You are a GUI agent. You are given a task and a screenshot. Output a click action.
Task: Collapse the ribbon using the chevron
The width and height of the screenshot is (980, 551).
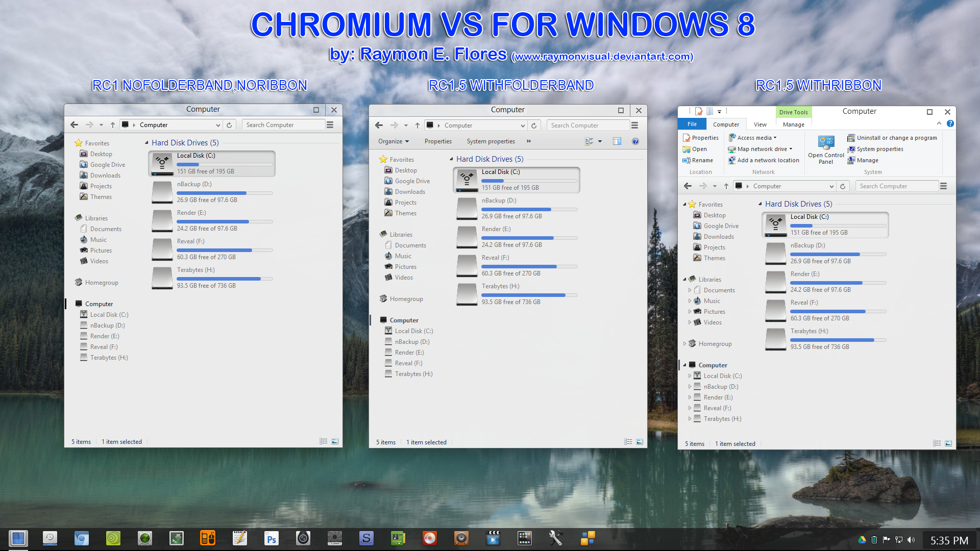pos(939,123)
